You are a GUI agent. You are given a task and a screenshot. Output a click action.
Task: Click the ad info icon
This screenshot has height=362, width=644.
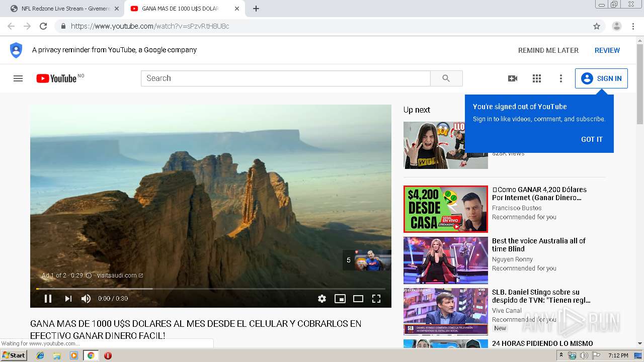coord(89,276)
